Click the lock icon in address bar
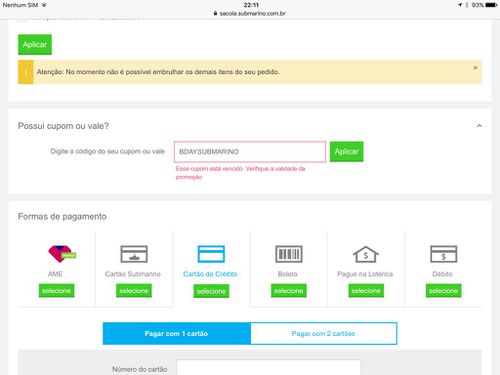This screenshot has height=375, width=500. pyautogui.click(x=215, y=13)
